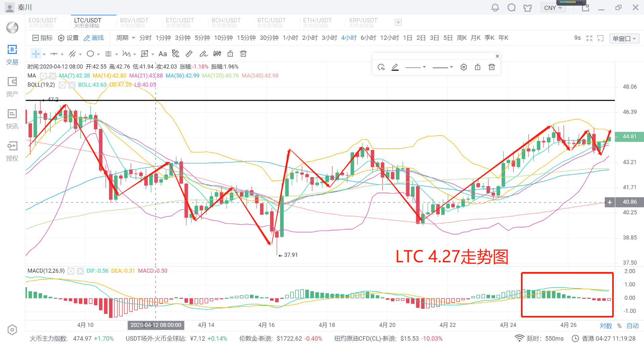Image resolution: width=644 pixels, height=346 pixels.
Task: Click the add-window icon beside 单窗口
Action: point(600,38)
